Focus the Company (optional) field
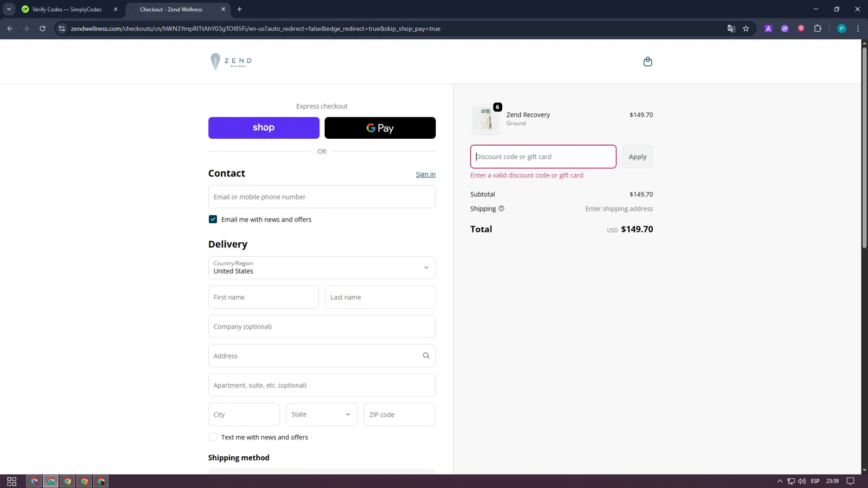This screenshot has width=868, height=488. [x=322, y=327]
